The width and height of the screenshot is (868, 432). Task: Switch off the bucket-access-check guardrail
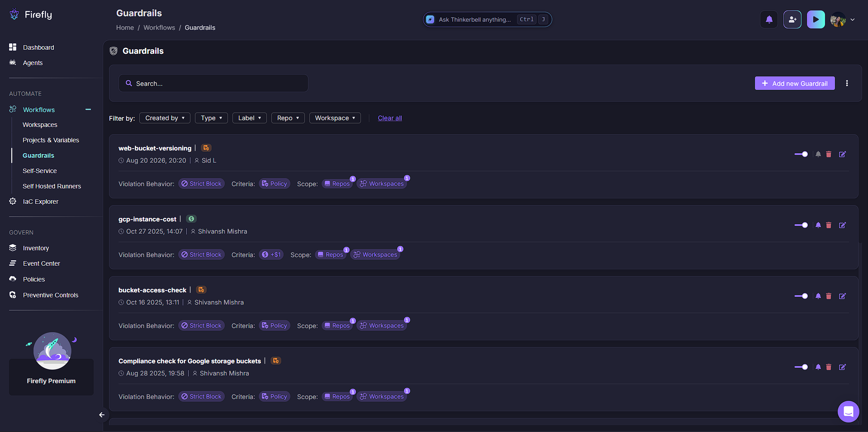click(801, 296)
